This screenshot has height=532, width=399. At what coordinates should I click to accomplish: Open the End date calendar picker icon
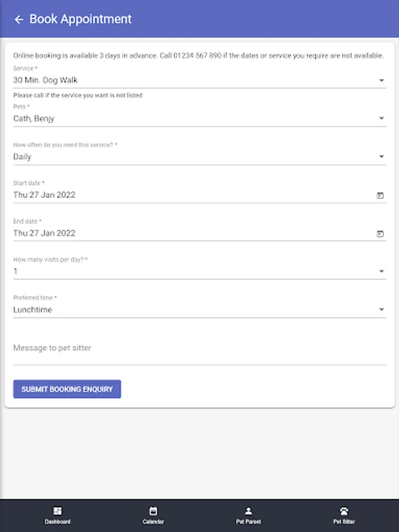pyautogui.click(x=380, y=233)
